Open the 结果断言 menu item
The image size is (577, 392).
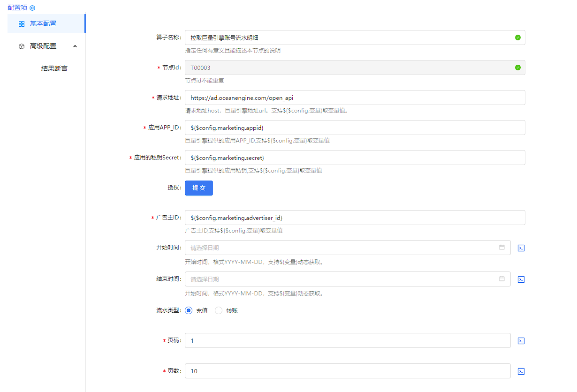(54, 68)
